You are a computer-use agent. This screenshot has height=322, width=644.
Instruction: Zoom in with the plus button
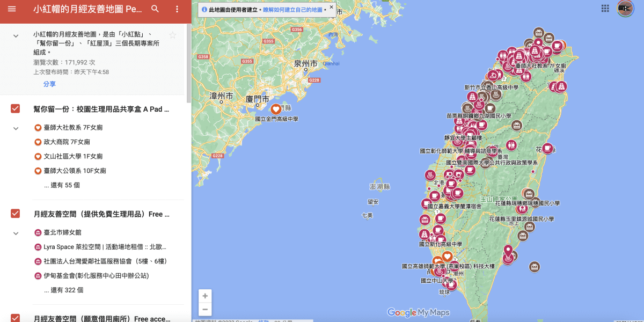coord(204,296)
